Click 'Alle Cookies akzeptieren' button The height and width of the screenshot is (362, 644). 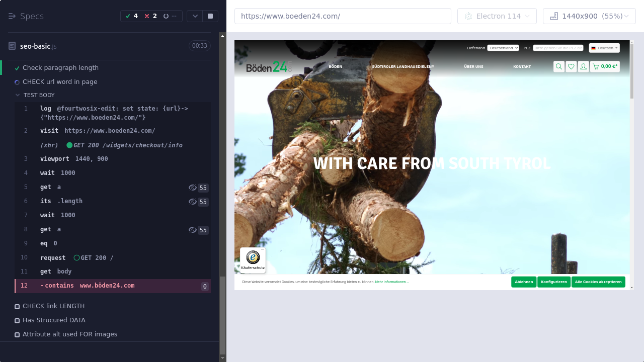click(x=598, y=282)
